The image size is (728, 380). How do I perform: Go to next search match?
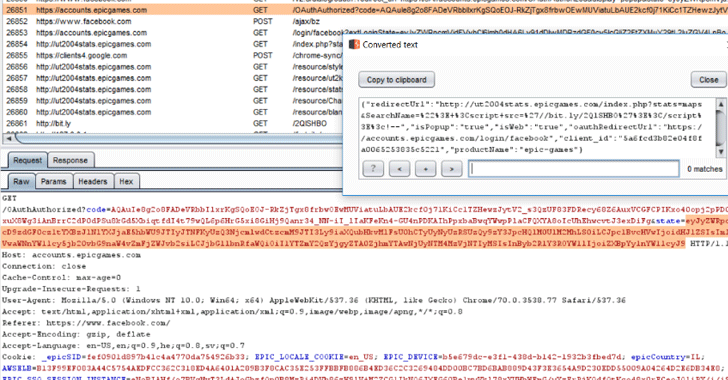452,169
